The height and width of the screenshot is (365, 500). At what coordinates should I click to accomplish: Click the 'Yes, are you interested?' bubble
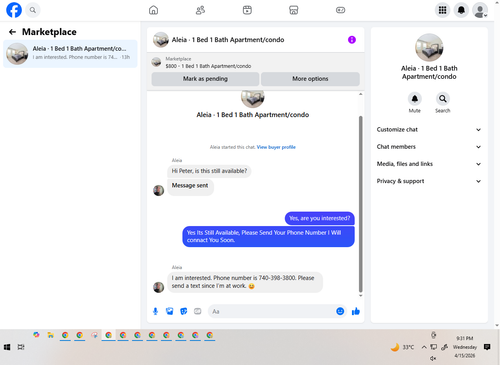coord(320,218)
